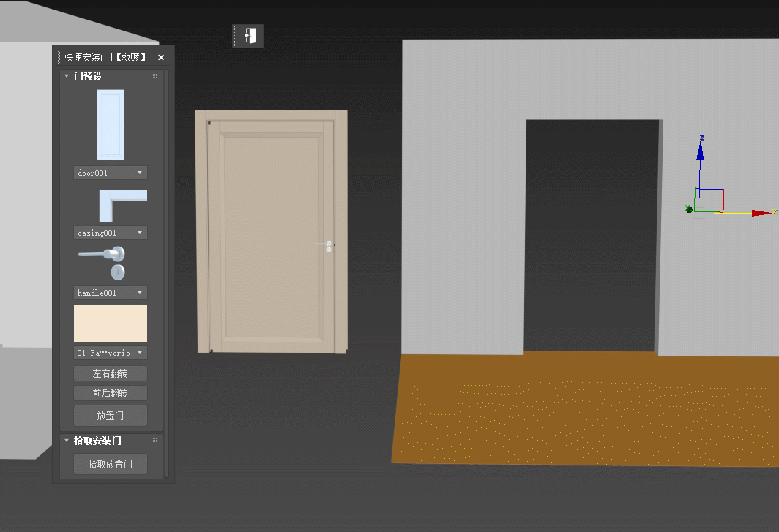Viewport: 779px width, 532px height.
Task: Click the door installer toolbar icon
Action: coord(250,36)
